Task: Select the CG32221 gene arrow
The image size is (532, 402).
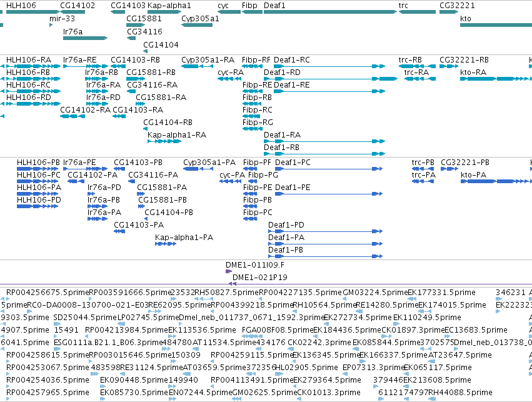Action: coord(449,12)
